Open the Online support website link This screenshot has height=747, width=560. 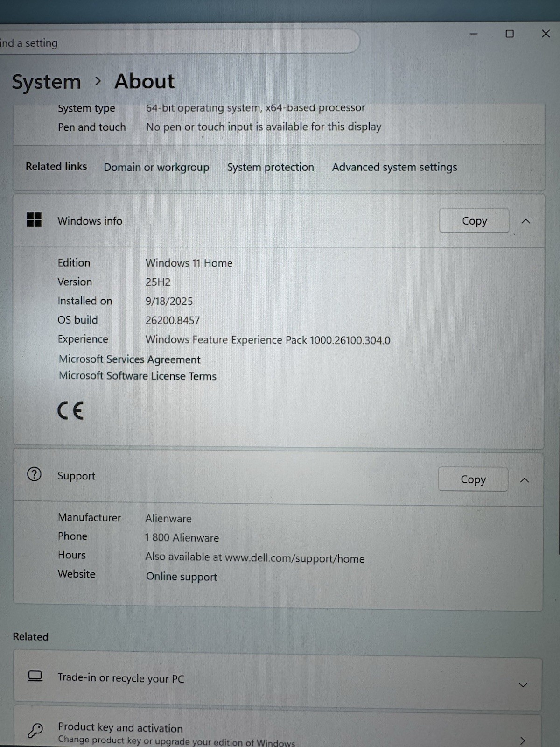point(182,577)
